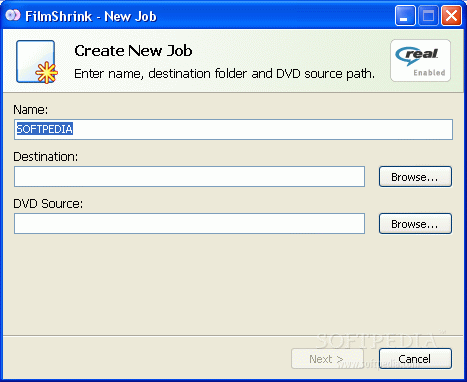Click the 'FilmShrink - New Job' title text
This screenshot has width=467, height=382.
click(x=91, y=16)
